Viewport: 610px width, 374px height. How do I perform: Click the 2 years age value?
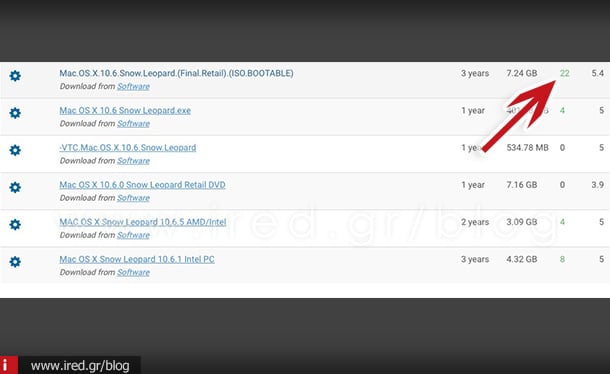[475, 222]
